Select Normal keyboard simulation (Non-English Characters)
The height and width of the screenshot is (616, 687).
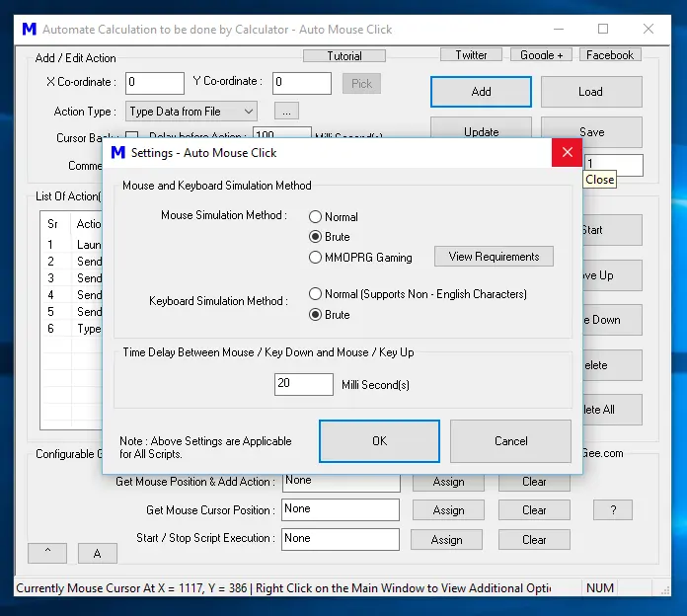click(316, 294)
